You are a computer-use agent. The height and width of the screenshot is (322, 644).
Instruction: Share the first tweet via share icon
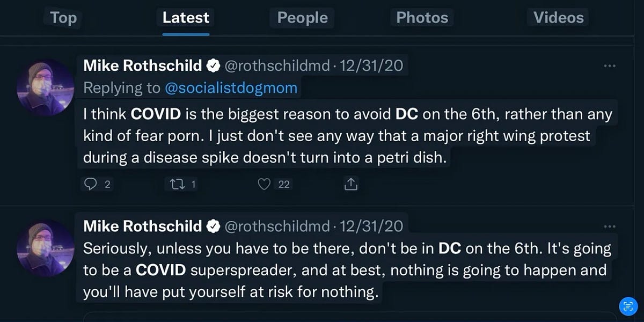tap(351, 184)
